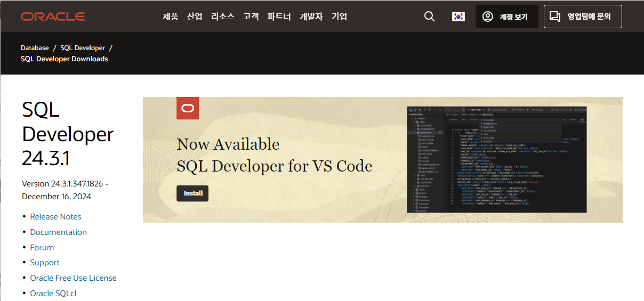
Task: Open the Support link
Action: click(45, 263)
